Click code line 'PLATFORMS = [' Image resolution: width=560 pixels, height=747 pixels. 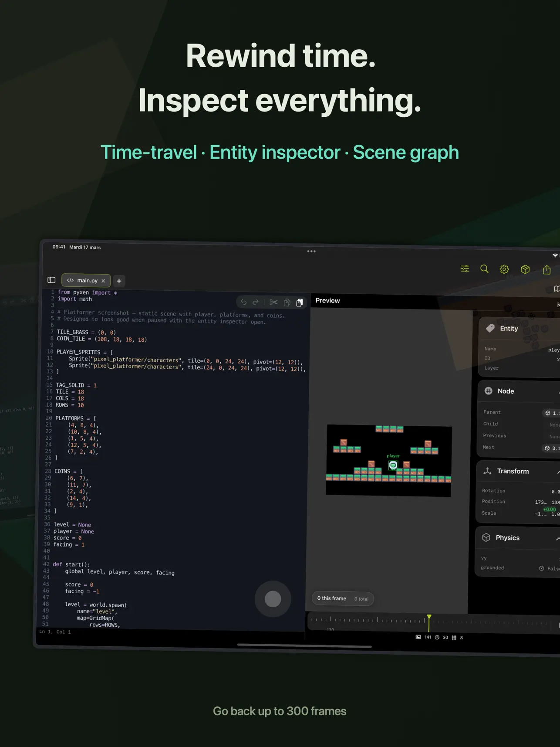(76, 418)
